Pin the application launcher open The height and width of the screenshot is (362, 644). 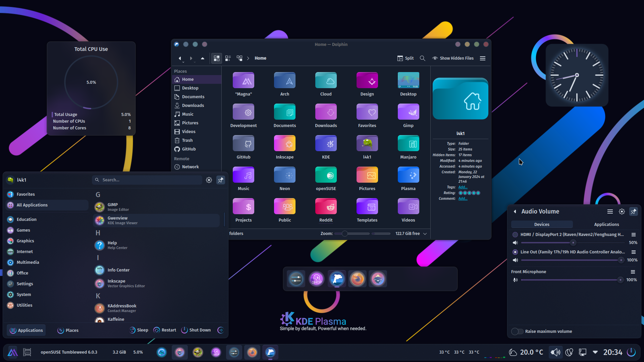point(221,180)
